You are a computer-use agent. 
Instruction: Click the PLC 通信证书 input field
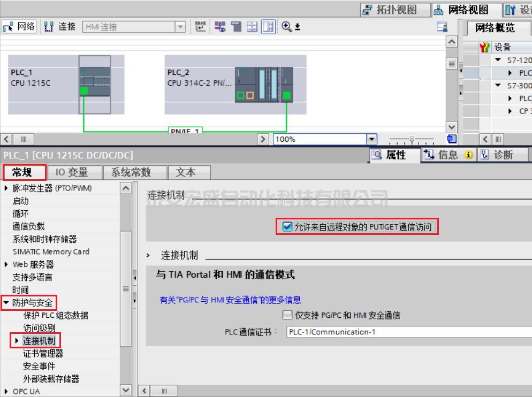tap(407, 332)
